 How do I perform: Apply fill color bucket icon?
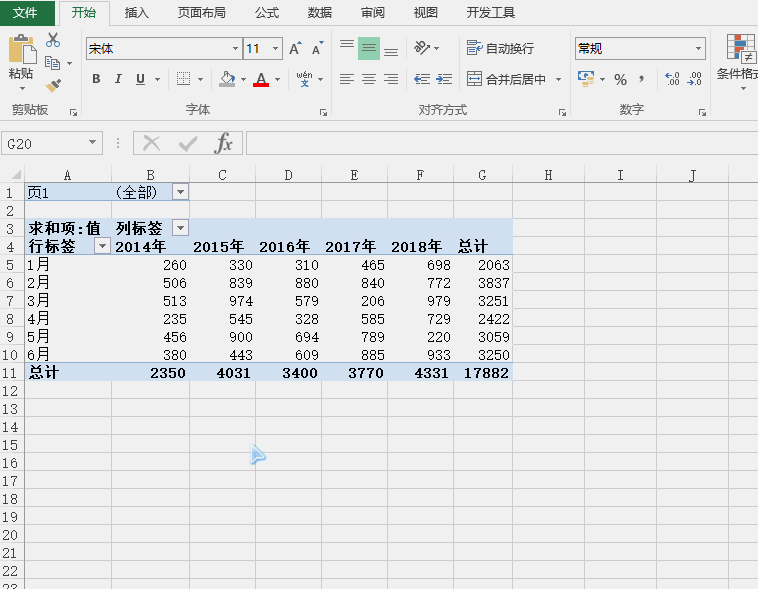(227, 79)
